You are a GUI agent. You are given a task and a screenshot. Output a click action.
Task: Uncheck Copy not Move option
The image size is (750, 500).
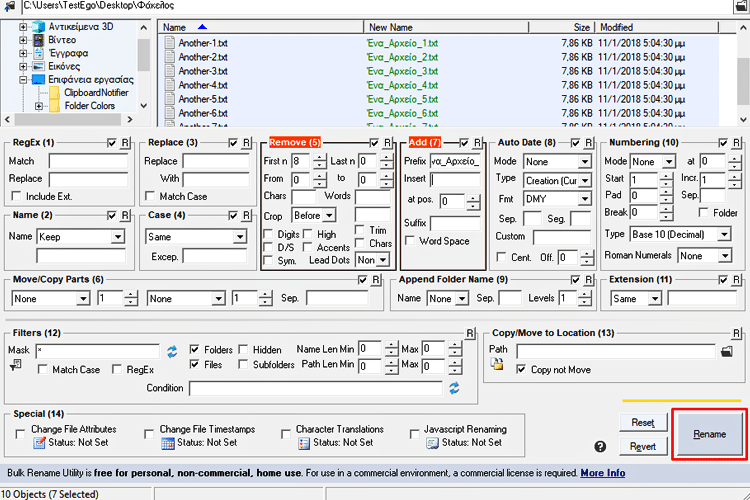coord(521,370)
